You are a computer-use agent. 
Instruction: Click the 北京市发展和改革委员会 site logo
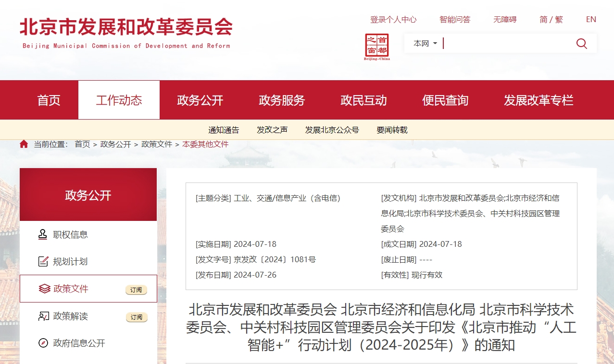point(126,33)
